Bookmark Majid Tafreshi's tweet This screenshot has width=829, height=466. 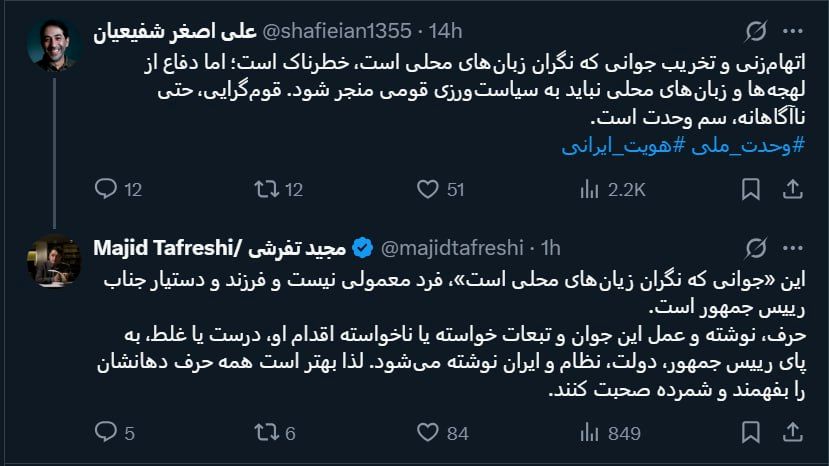click(x=750, y=432)
